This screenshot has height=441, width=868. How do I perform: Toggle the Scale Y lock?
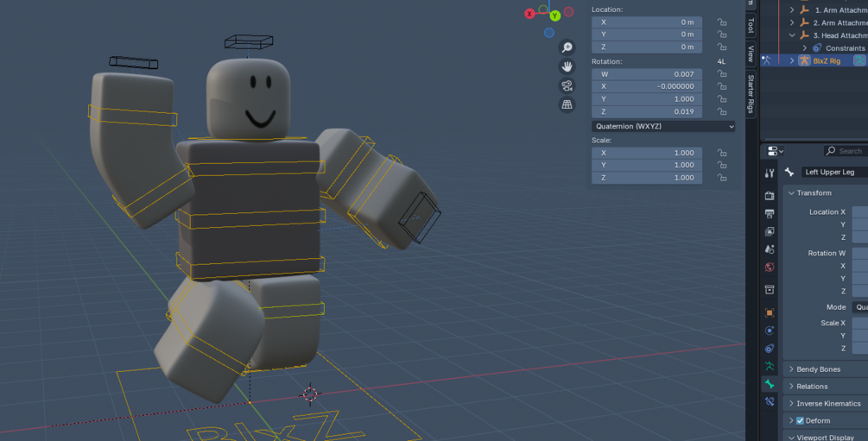coord(722,165)
